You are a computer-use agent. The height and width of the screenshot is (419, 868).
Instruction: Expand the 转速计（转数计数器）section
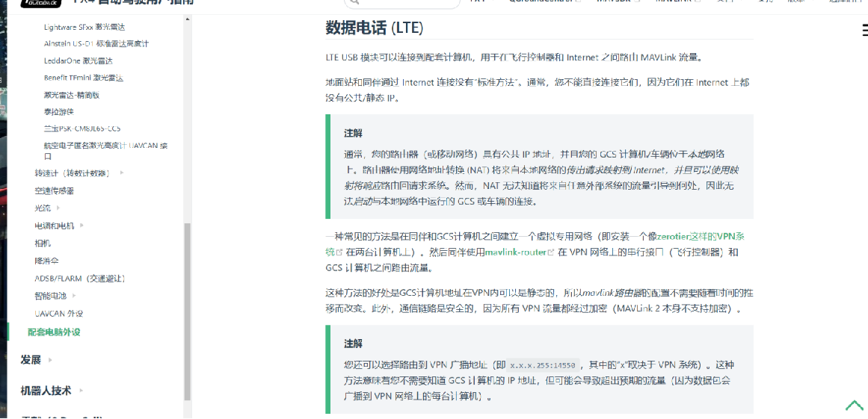point(122,173)
